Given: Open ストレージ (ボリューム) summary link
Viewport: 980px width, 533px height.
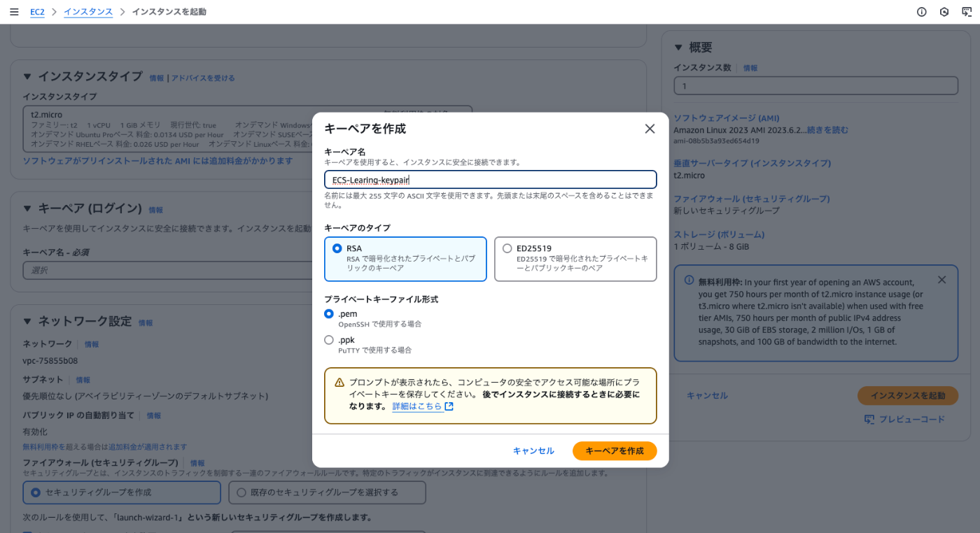Looking at the screenshot, I should point(719,234).
